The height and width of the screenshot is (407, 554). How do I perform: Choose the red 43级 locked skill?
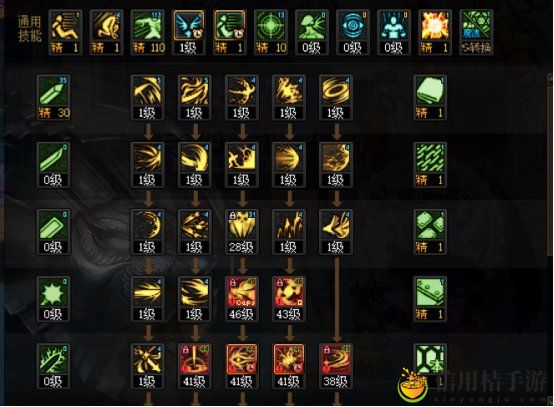pyautogui.click(x=289, y=299)
